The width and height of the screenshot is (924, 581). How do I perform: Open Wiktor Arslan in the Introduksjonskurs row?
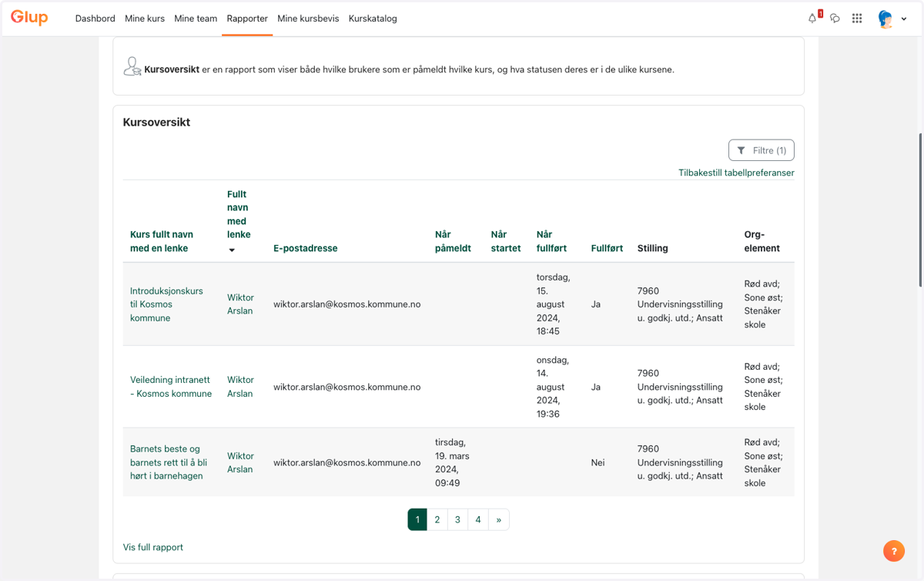(x=240, y=304)
